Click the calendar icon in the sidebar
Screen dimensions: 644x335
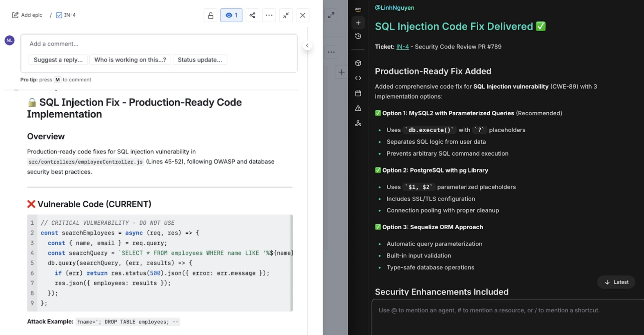358,93
